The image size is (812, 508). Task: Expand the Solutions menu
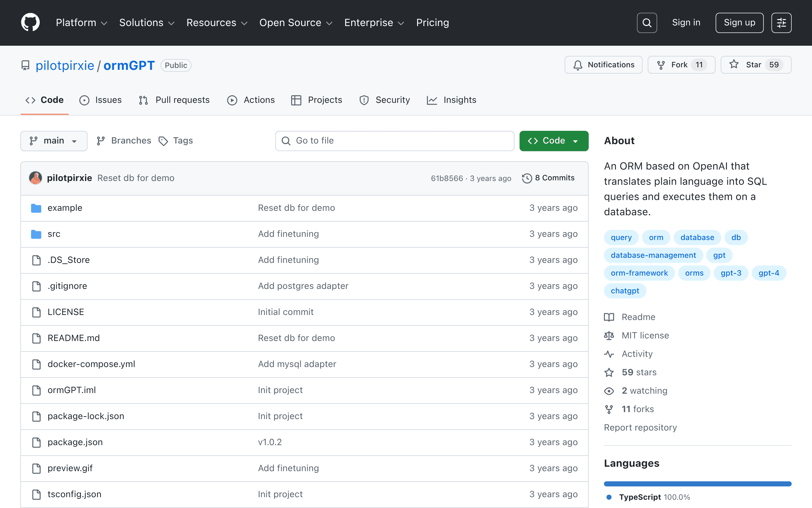147,23
